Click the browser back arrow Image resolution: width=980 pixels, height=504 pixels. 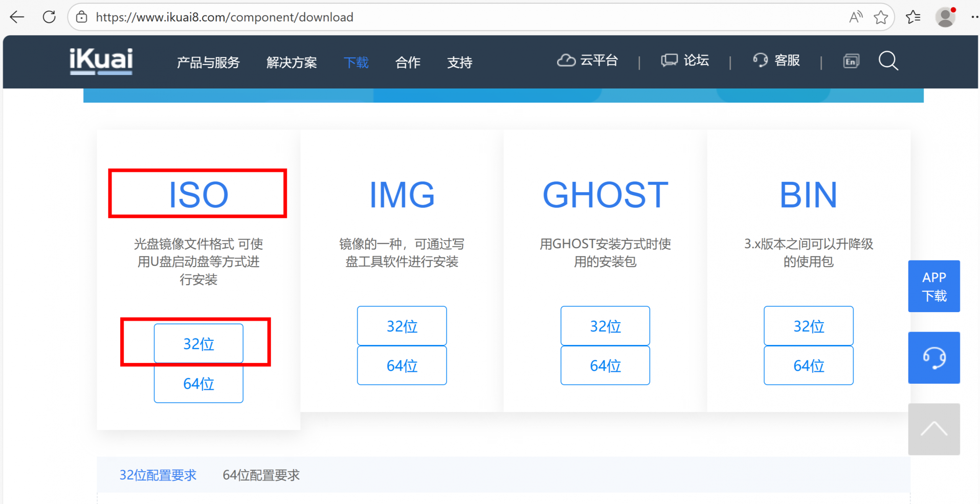click(x=17, y=17)
